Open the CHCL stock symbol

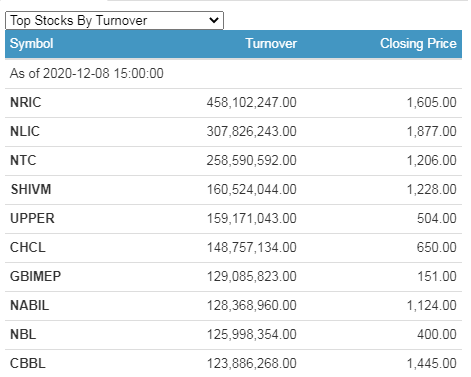point(28,247)
